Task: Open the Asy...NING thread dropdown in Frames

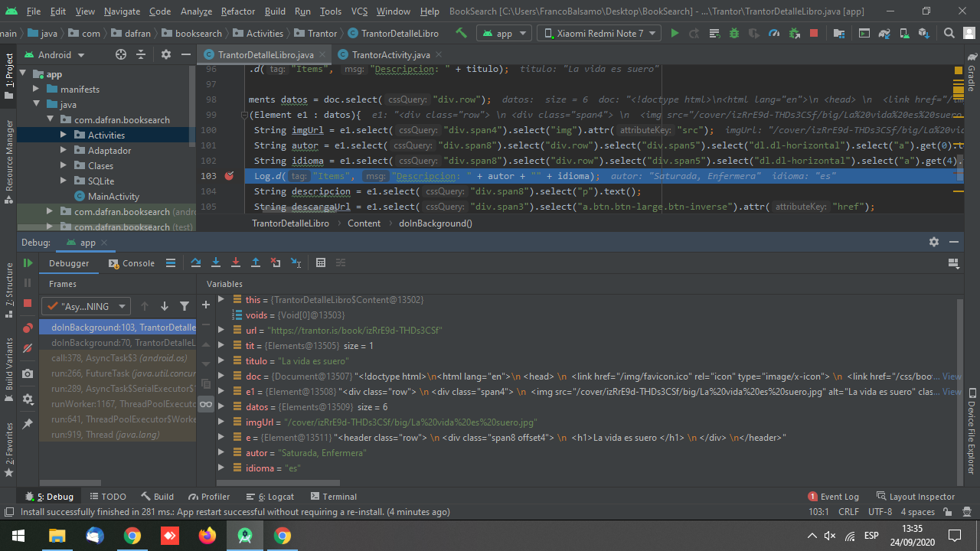Action: 87,306
